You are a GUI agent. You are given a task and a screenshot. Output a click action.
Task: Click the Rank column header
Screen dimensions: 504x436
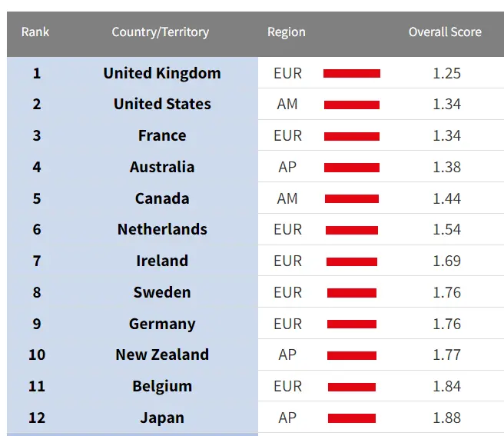(x=35, y=32)
